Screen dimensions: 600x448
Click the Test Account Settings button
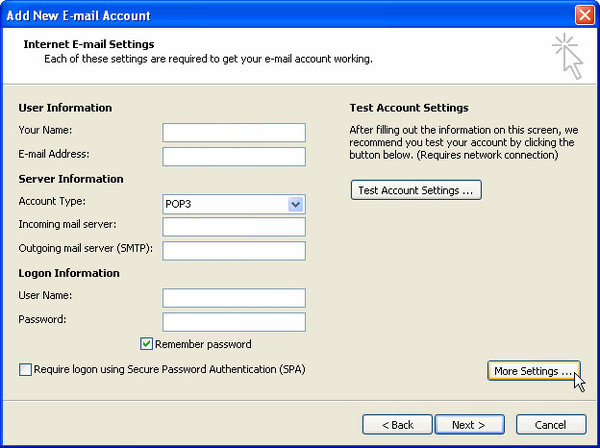[x=416, y=190]
